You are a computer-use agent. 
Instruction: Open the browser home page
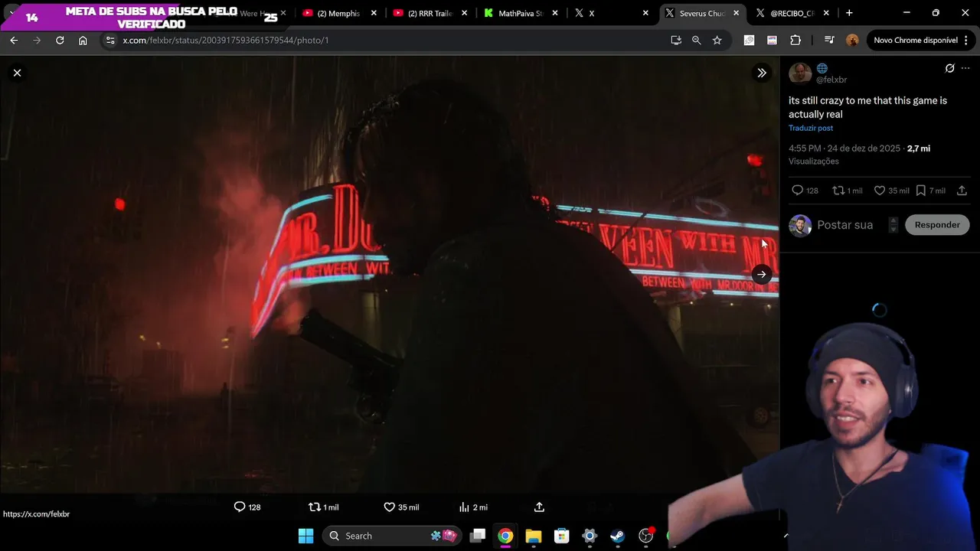83,40
